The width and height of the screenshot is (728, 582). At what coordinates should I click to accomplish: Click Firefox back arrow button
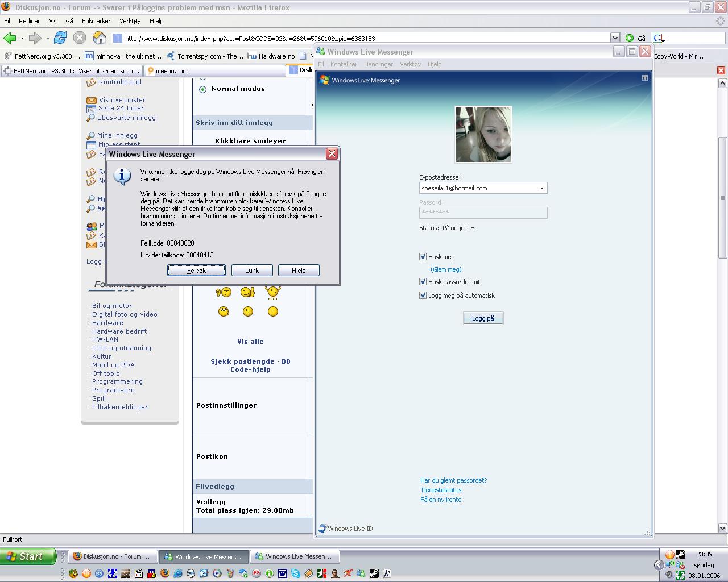10,38
